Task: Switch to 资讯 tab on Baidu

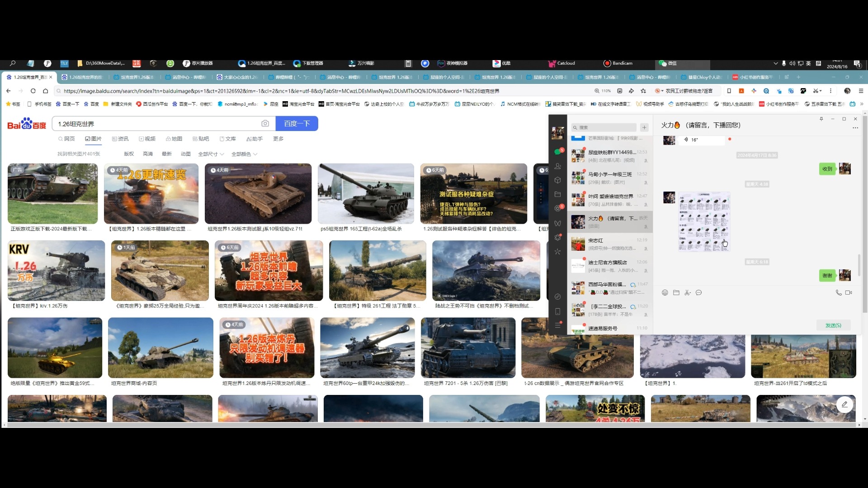Action: pyautogui.click(x=120, y=139)
